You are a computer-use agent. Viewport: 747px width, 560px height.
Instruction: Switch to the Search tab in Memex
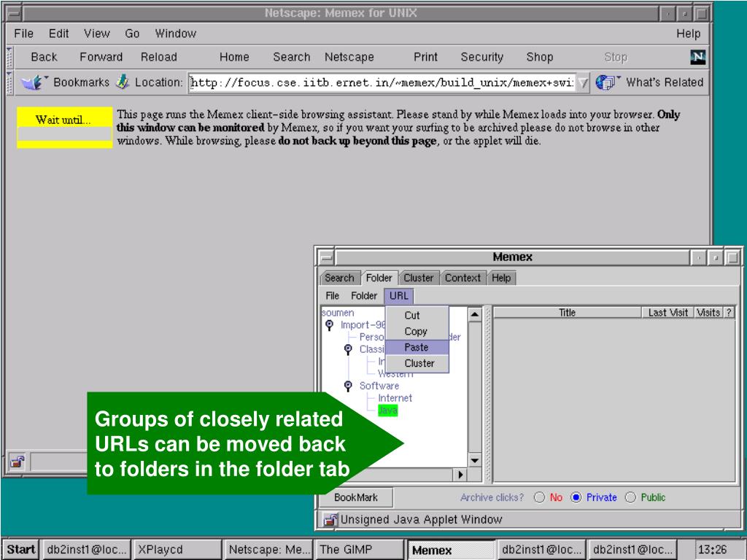[x=339, y=278]
